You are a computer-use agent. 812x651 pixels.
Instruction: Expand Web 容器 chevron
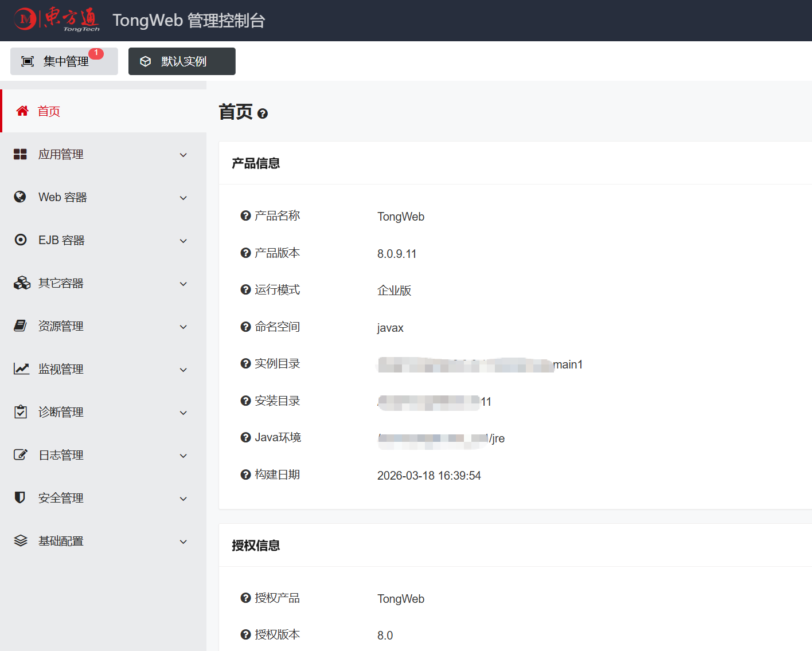coord(184,198)
